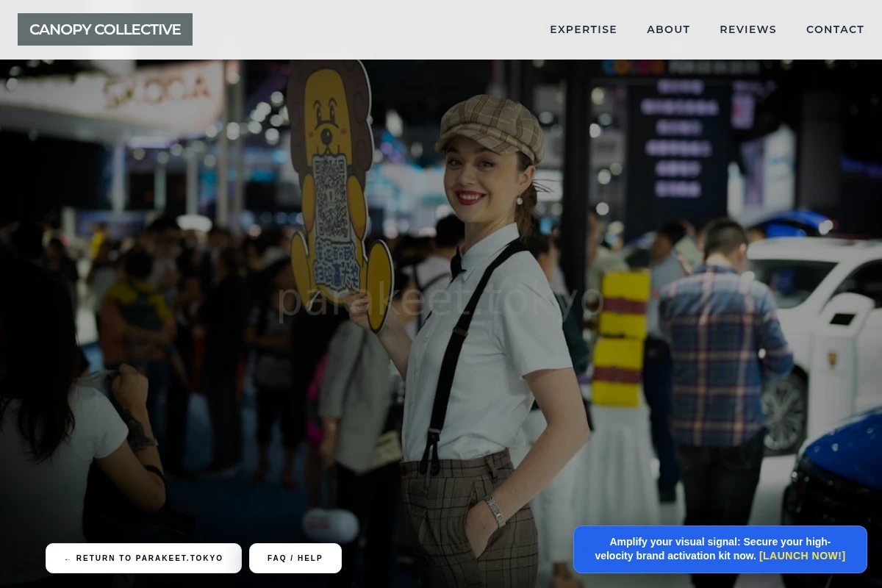
Task: Go to the About page
Action: (x=668, y=29)
